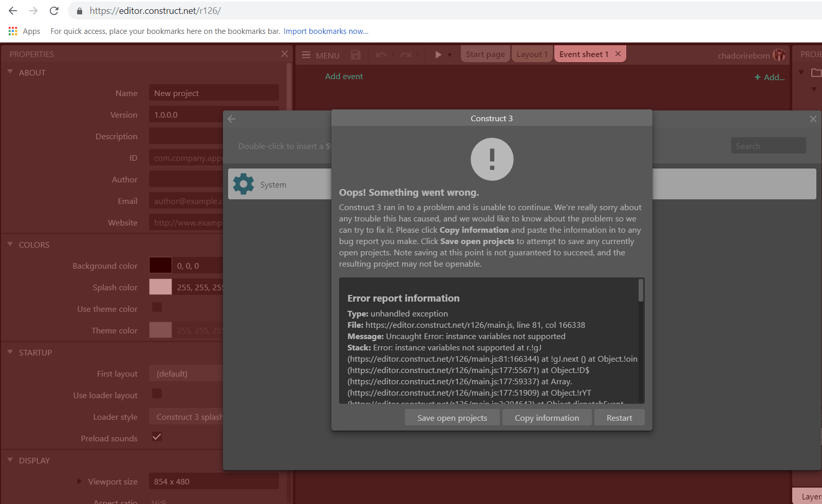The width and height of the screenshot is (822, 504).
Task: Click the Splash color swatch
Action: pos(160,287)
